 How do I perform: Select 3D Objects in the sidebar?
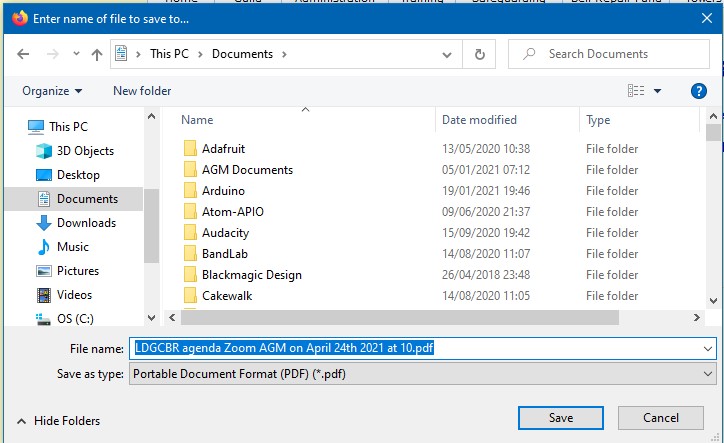(x=85, y=151)
